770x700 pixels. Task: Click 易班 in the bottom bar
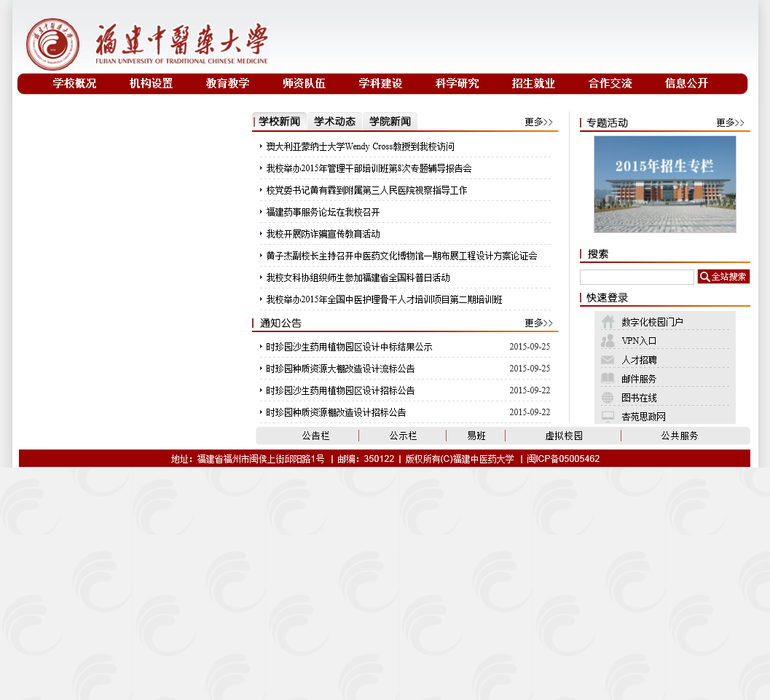tap(476, 436)
